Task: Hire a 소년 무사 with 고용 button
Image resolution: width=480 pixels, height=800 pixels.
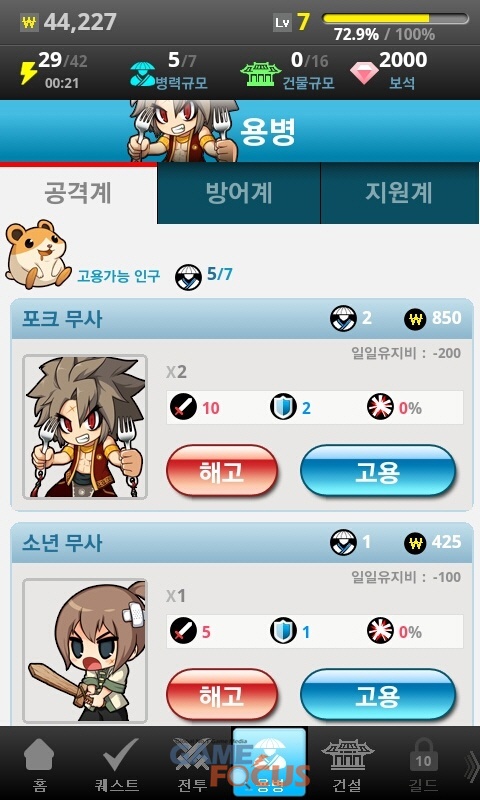Action: coord(377,694)
